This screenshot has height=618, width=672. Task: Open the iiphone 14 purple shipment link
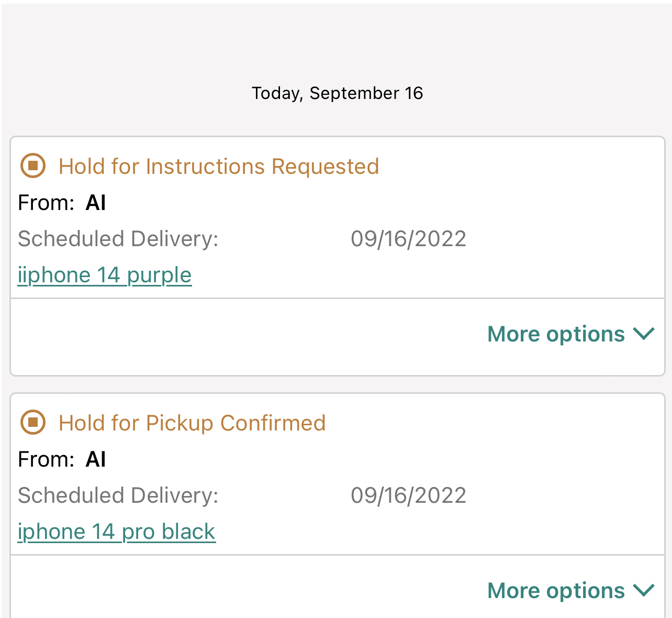pos(105,275)
